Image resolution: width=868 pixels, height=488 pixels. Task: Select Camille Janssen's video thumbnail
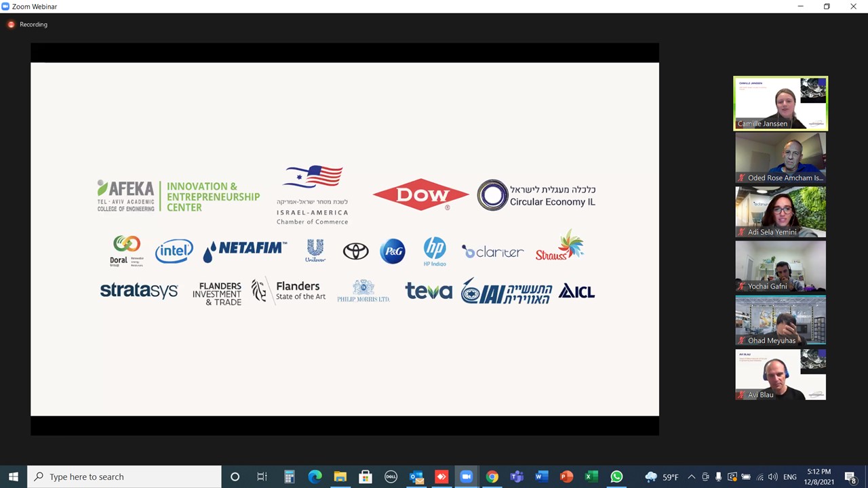pyautogui.click(x=781, y=103)
